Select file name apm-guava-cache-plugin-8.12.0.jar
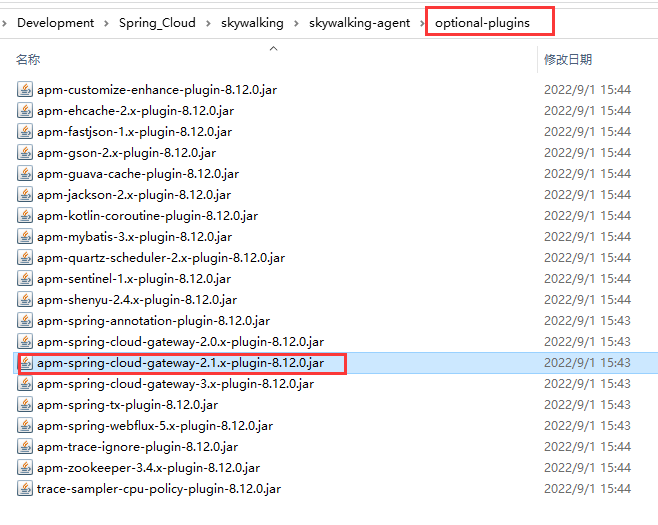The image size is (658, 525). tap(138, 174)
